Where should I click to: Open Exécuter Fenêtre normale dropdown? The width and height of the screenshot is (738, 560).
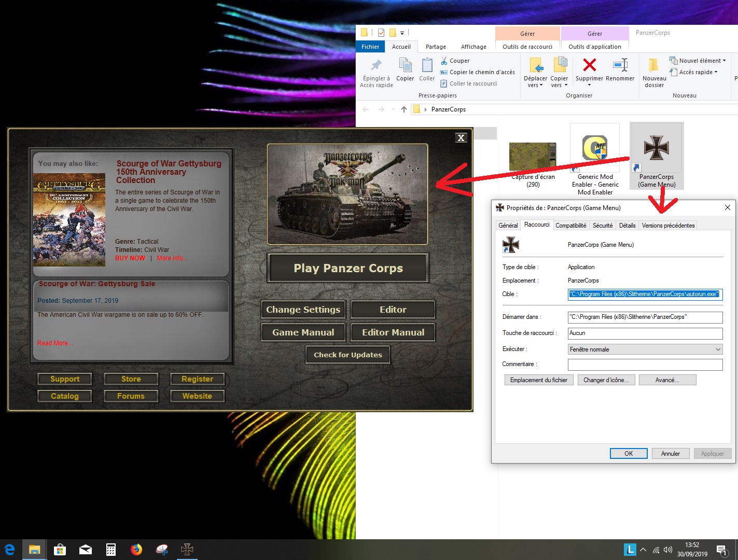(x=645, y=349)
